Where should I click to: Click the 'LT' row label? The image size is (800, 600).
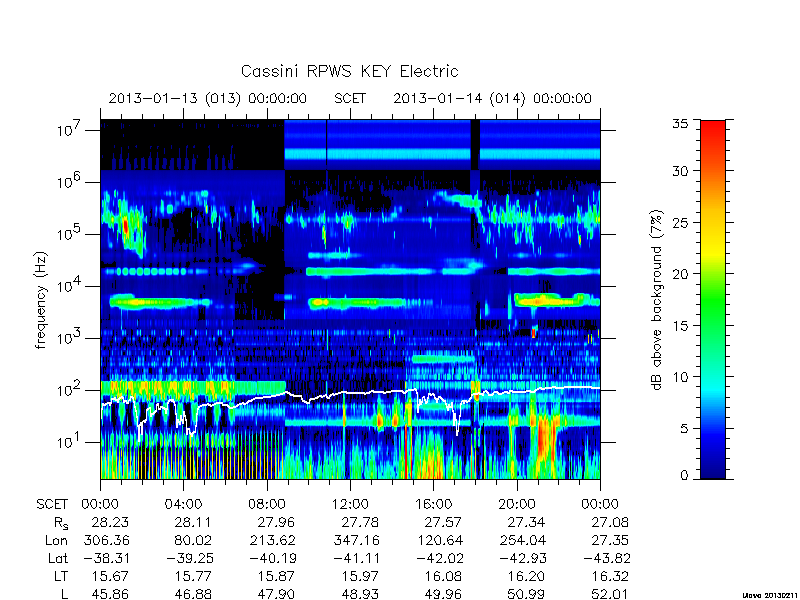[61, 576]
